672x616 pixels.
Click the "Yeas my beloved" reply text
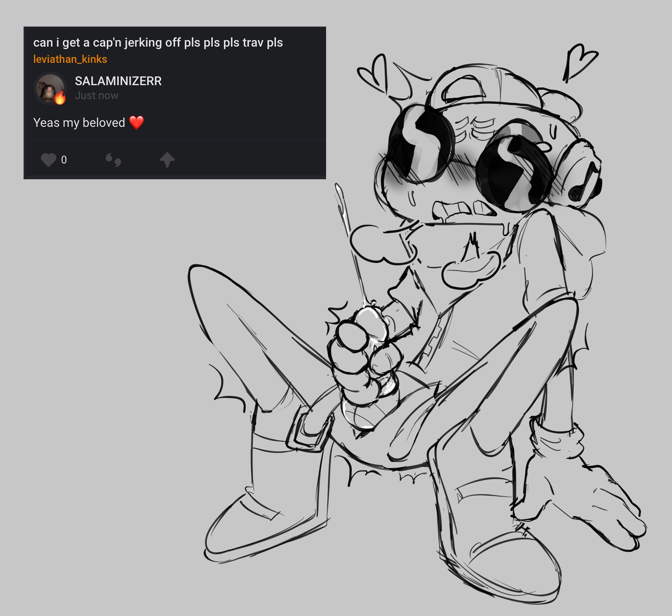[79, 123]
